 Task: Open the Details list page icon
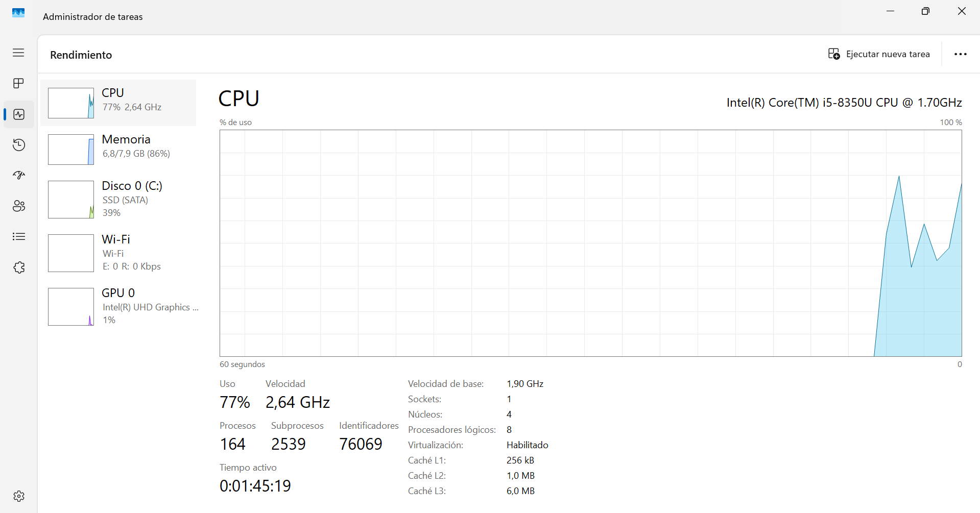(19, 237)
